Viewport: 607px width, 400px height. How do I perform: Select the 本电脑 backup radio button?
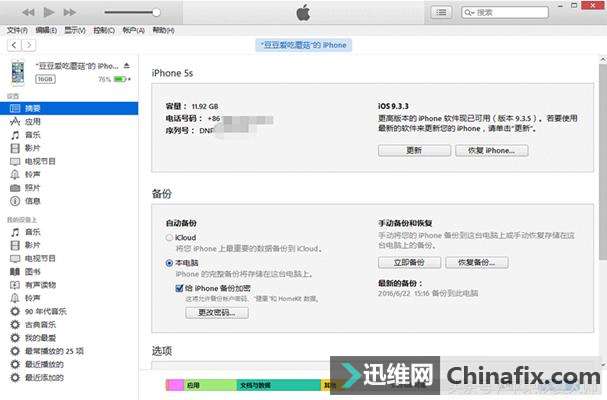(x=169, y=263)
